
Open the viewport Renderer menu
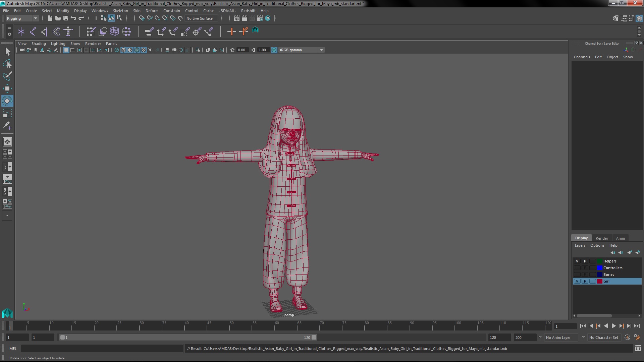pyautogui.click(x=93, y=44)
